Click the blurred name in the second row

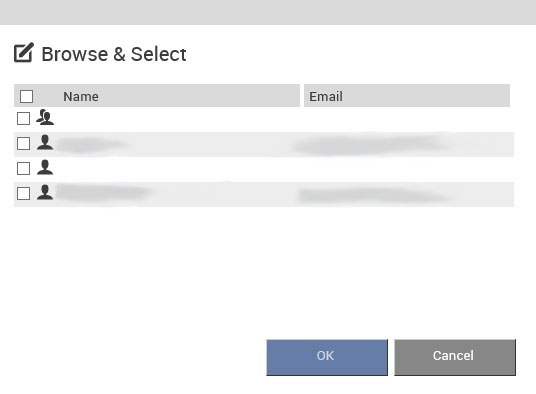point(91,145)
